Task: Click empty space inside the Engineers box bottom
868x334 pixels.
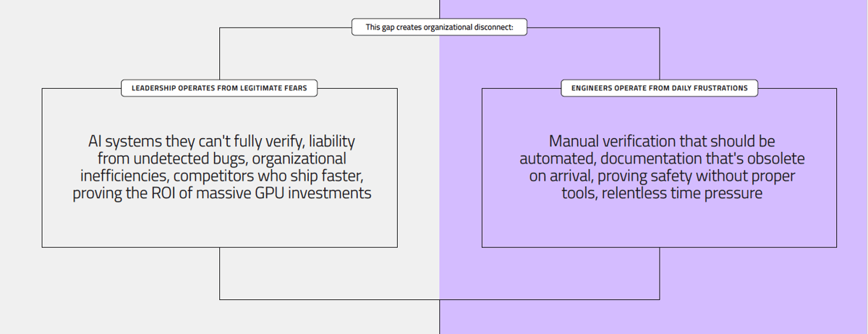Action: tap(660, 228)
